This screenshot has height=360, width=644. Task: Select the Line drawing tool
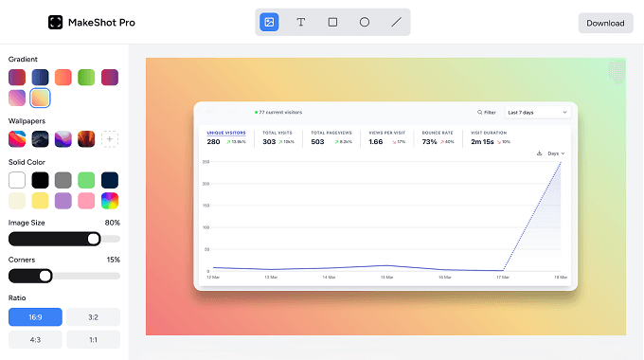[396, 22]
